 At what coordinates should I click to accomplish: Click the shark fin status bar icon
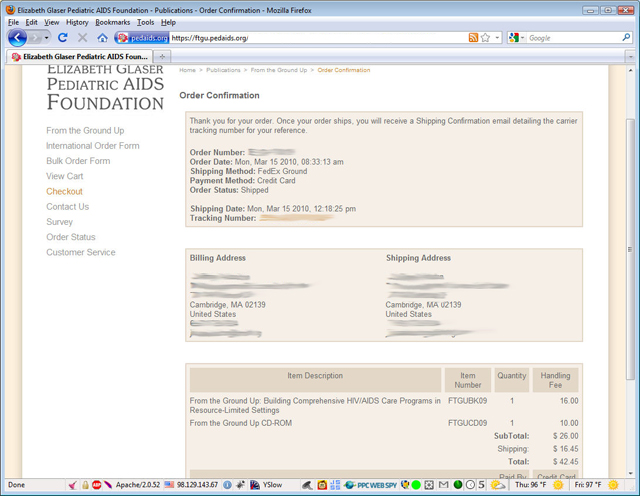[307, 485]
